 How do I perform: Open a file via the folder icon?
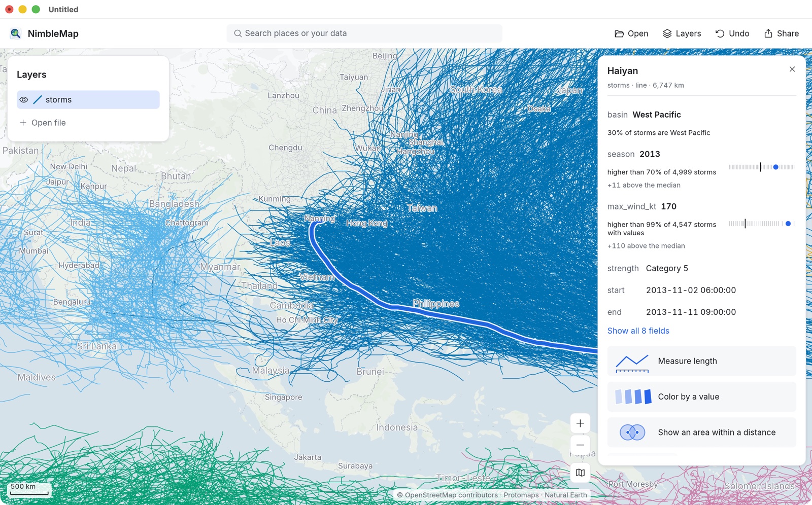(619, 33)
